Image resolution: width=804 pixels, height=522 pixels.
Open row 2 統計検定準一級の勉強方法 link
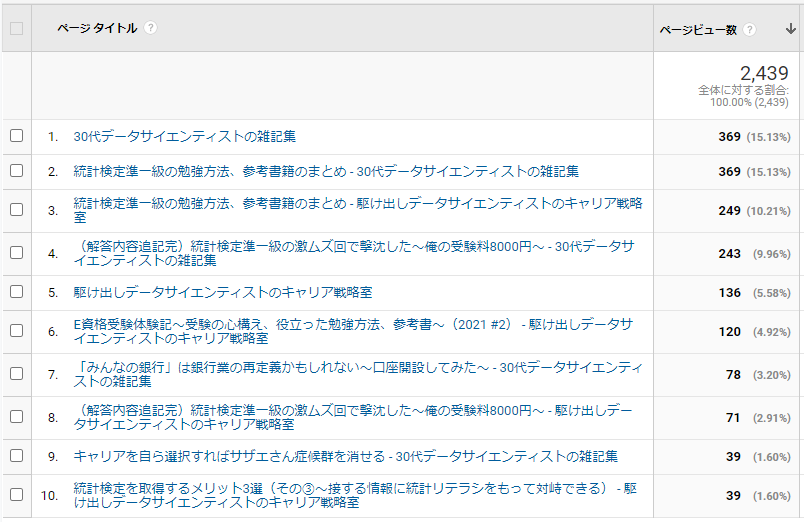coord(326,171)
